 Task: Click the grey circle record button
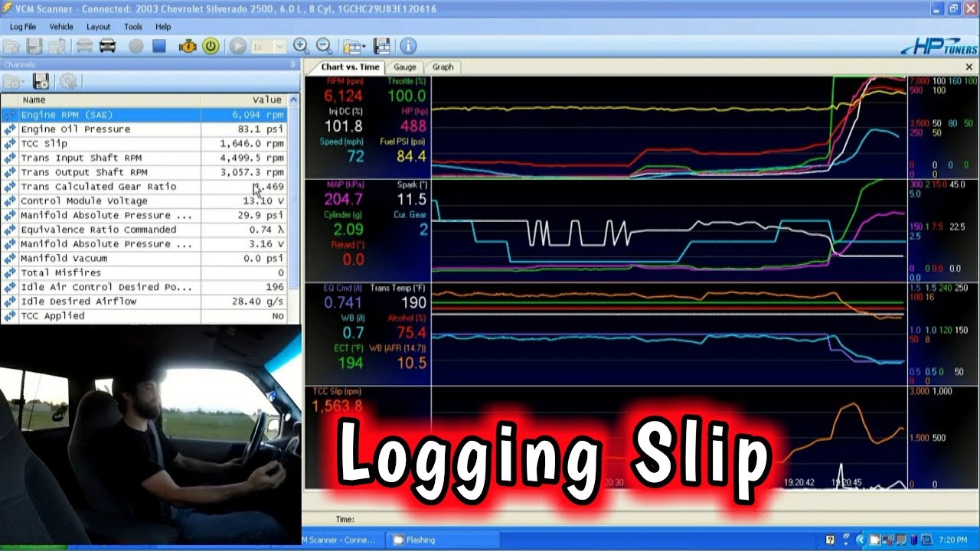point(136,46)
